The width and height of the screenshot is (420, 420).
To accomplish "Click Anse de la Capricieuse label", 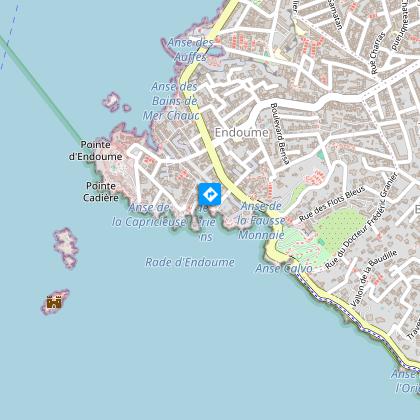I will coord(149,215).
